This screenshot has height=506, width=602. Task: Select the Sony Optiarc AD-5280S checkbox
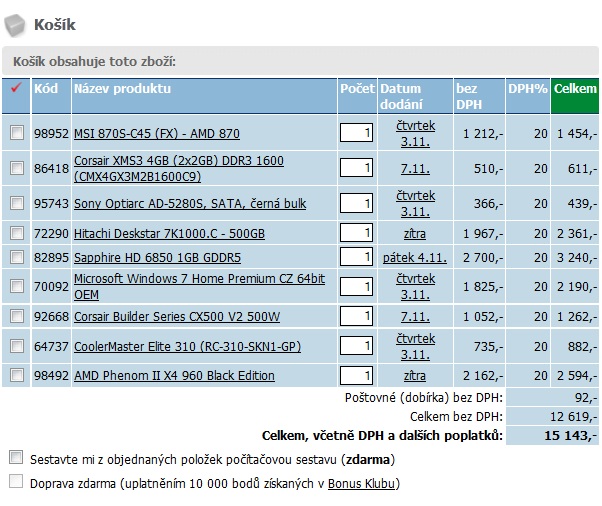17,203
